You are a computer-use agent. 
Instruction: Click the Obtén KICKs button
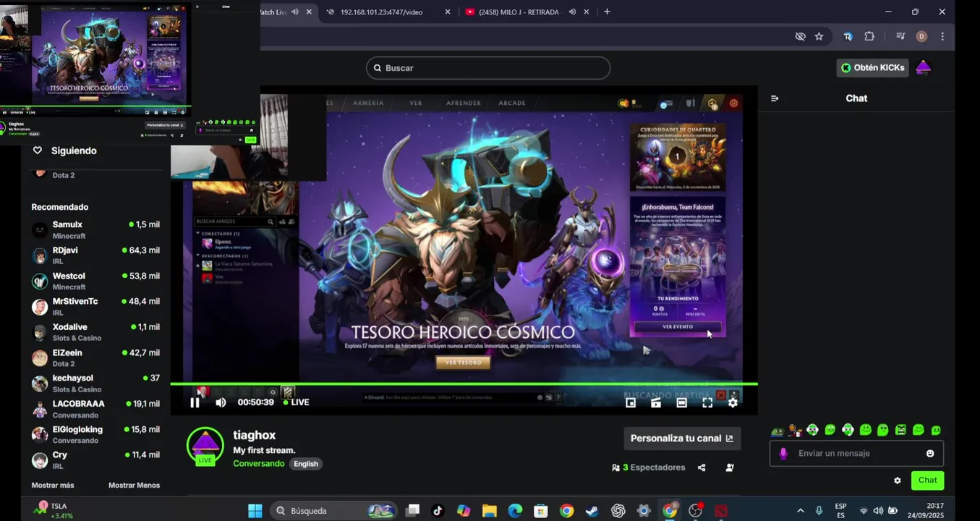pos(872,67)
